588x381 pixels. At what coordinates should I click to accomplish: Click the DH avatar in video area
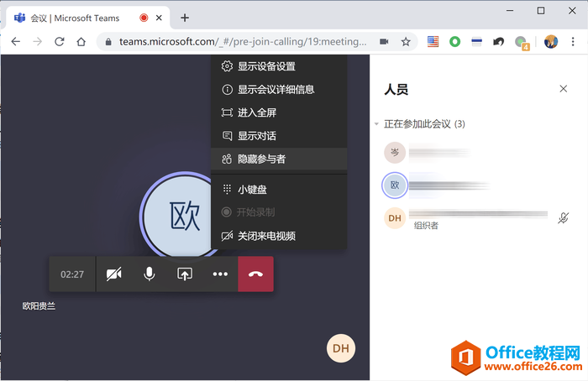(341, 348)
